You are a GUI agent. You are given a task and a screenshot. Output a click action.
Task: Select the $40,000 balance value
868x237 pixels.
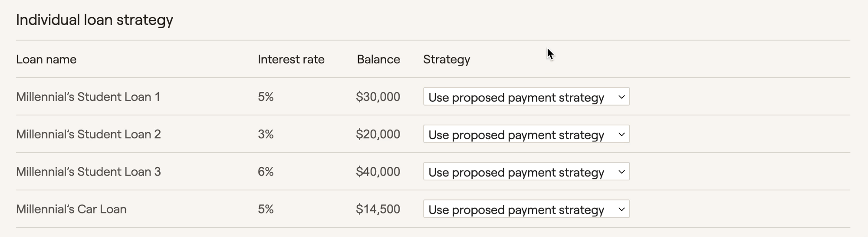(x=378, y=172)
